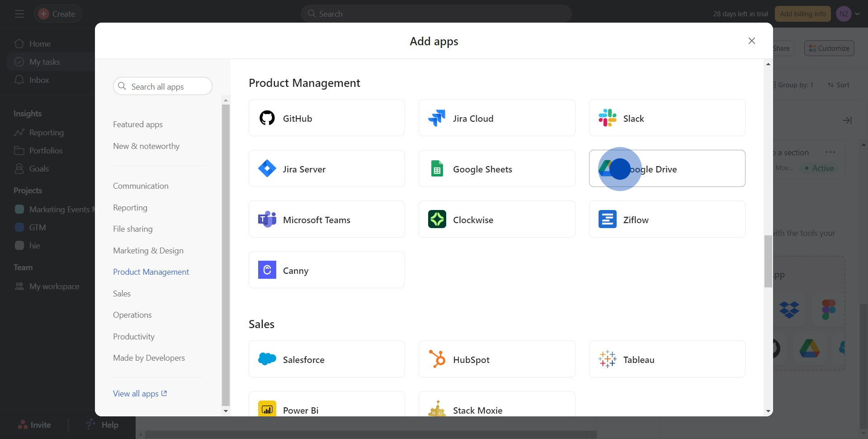Click the Microsoft Teams icon
The height and width of the screenshot is (439, 868).
[267, 219]
